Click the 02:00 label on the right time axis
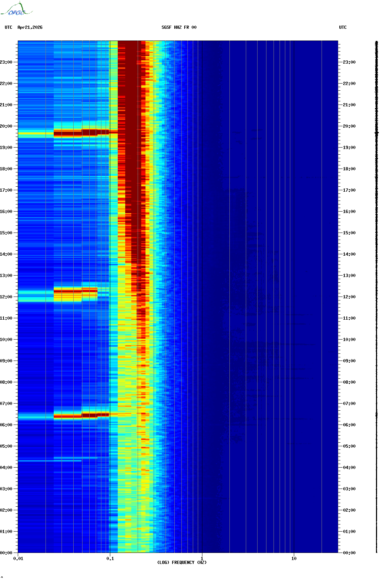Image resolution: width=392 pixels, height=581 pixels. [349, 510]
